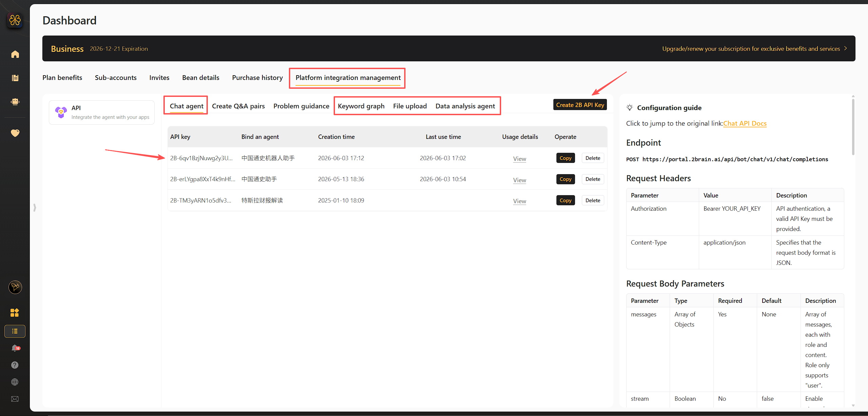Open notifications bell with 18 badge
The height and width of the screenshot is (416, 868).
15,348
